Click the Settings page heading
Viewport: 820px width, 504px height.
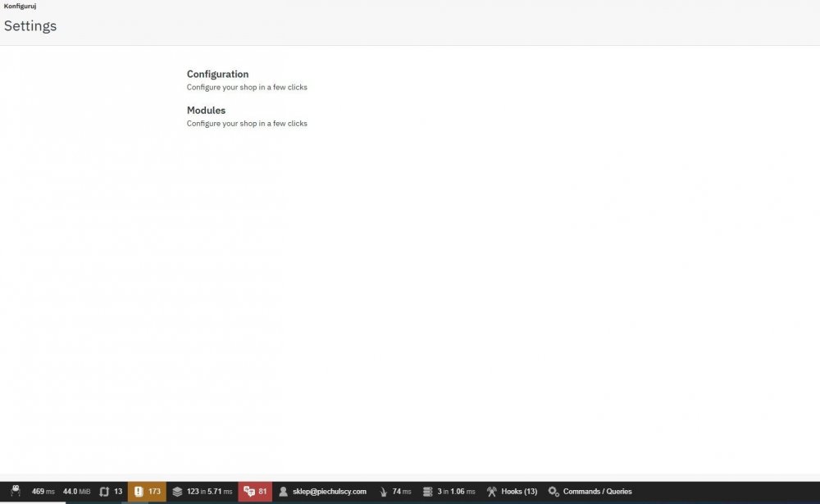tap(30, 25)
